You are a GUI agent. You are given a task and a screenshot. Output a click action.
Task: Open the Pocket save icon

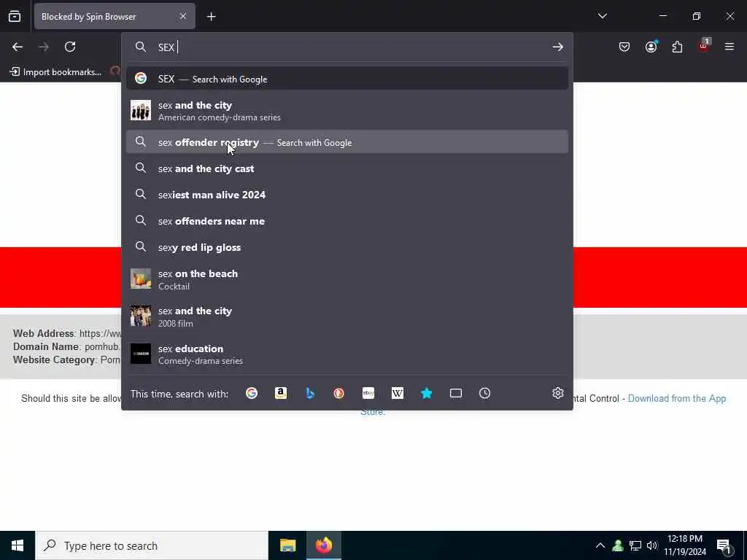pyautogui.click(x=624, y=47)
